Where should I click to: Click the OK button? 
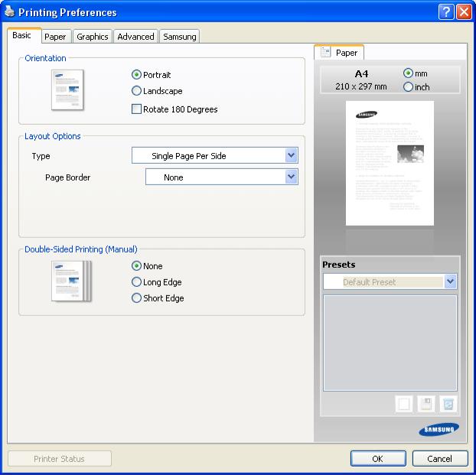tap(378, 458)
